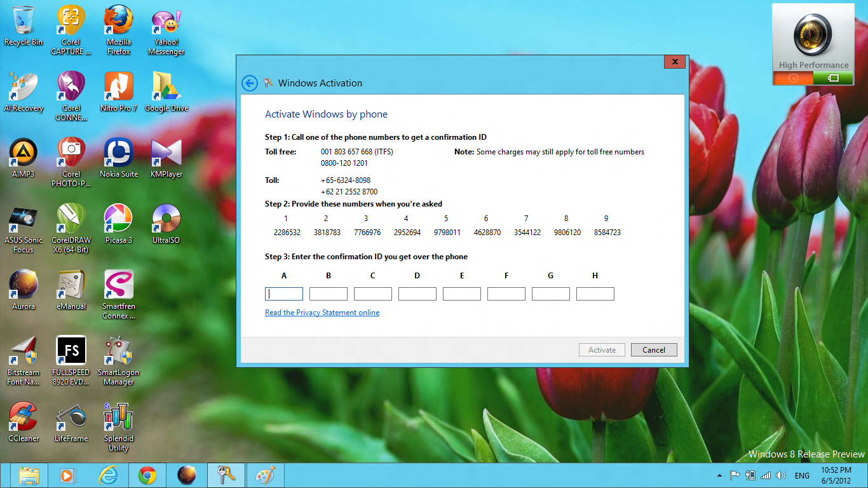Go back in Windows Activation dialog

[x=250, y=83]
